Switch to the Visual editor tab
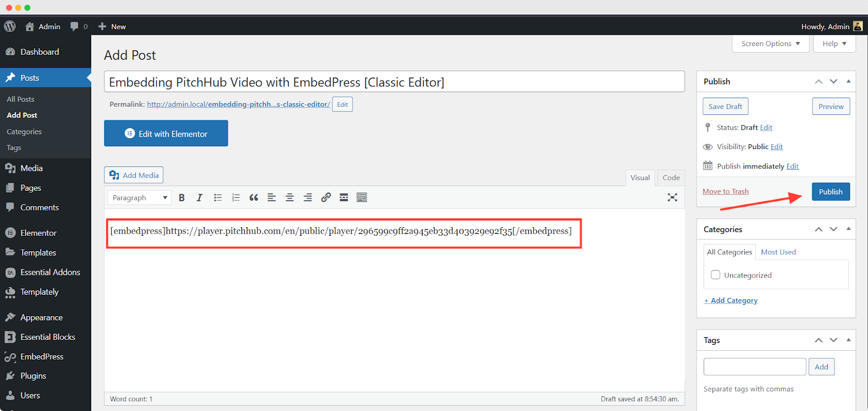This screenshot has height=411, width=868. click(640, 178)
